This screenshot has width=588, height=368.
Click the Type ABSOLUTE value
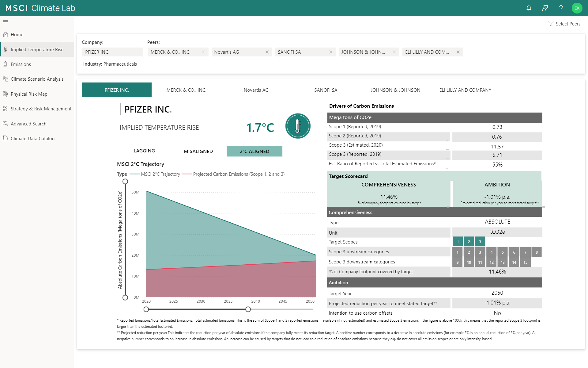click(497, 222)
